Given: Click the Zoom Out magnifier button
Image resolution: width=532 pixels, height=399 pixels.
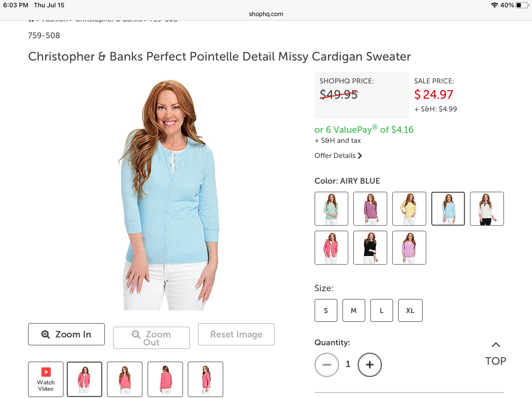Looking at the screenshot, I should coord(151,338).
